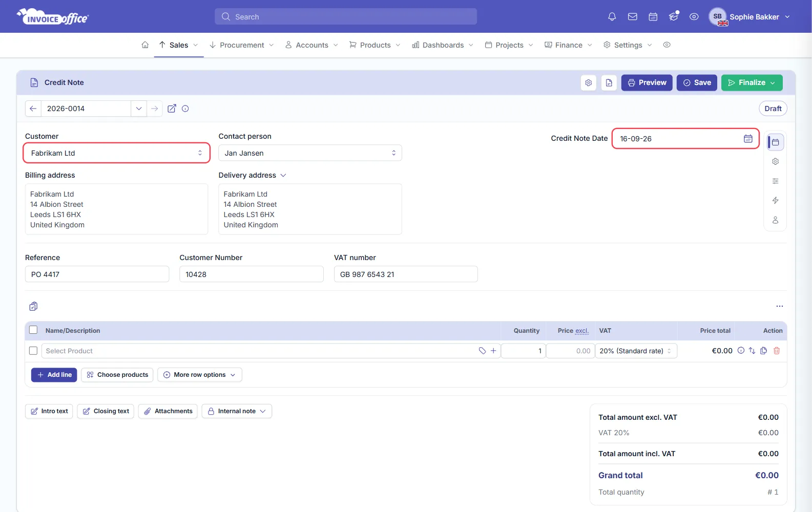Open the Contact person dropdown
This screenshot has height=512, width=812.
(310, 153)
